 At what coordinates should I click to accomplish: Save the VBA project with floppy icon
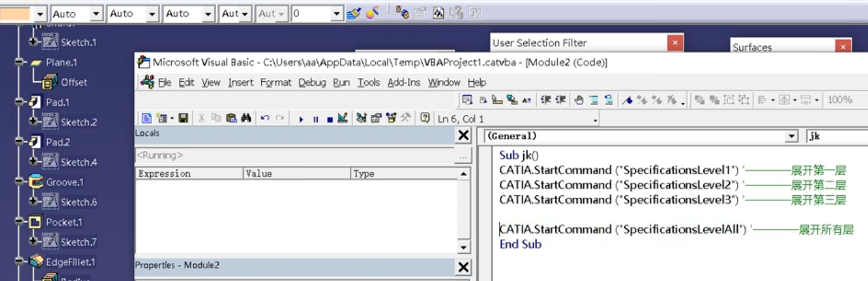coord(183,118)
